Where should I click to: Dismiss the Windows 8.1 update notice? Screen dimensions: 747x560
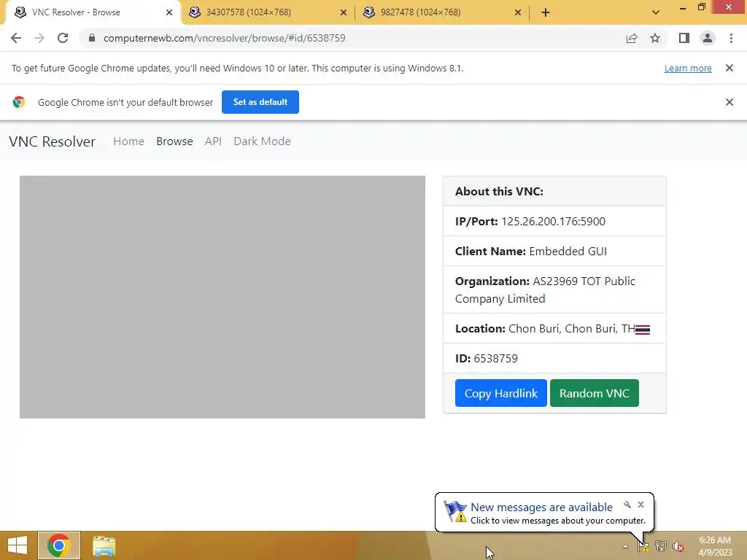729,68
